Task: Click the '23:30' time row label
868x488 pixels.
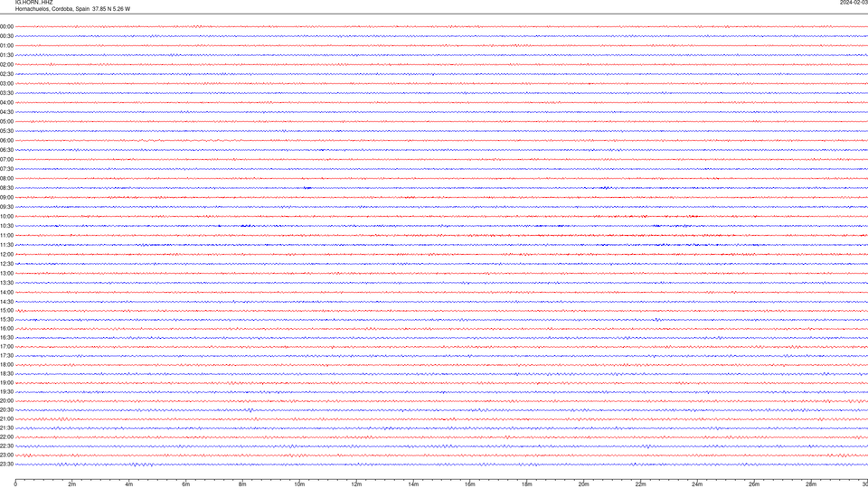Action: point(6,465)
